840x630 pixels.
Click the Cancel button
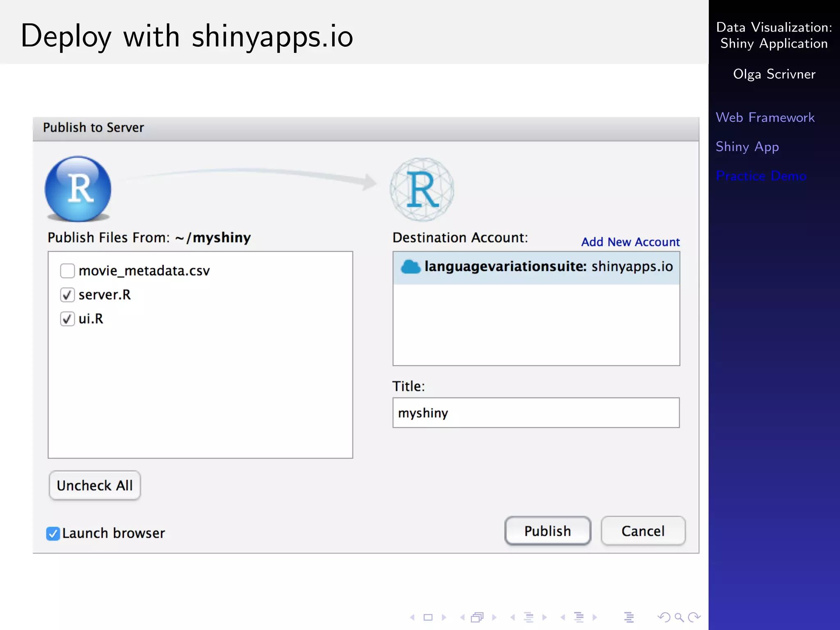point(643,531)
